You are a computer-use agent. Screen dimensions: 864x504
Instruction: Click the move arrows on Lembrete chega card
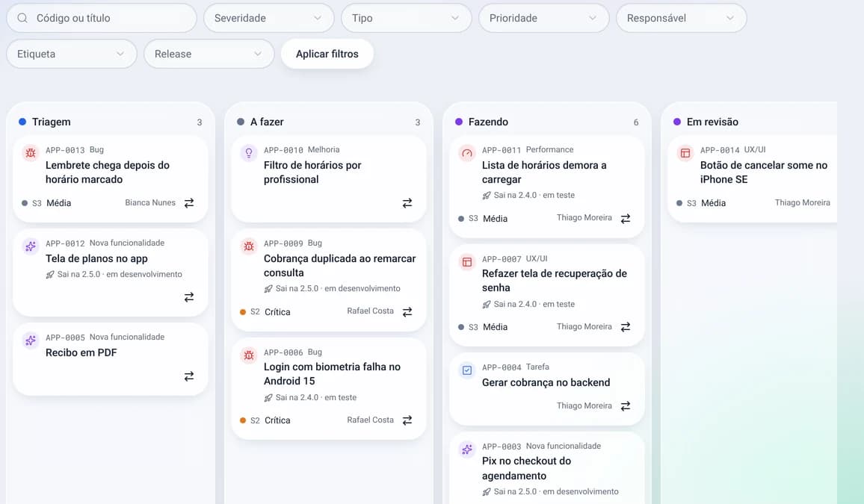coord(189,203)
